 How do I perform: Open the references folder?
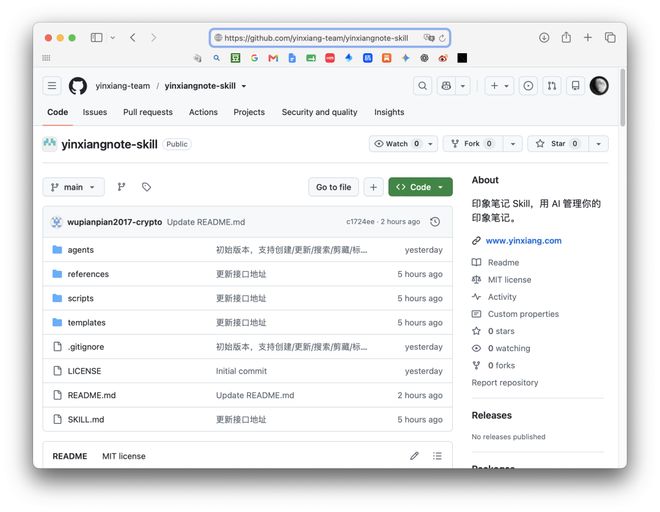pyautogui.click(x=88, y=274)
